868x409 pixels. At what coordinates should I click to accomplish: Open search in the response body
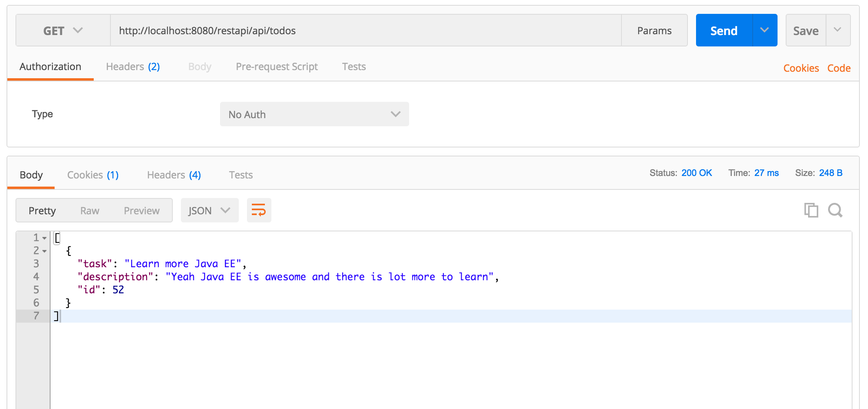point(835,210)
